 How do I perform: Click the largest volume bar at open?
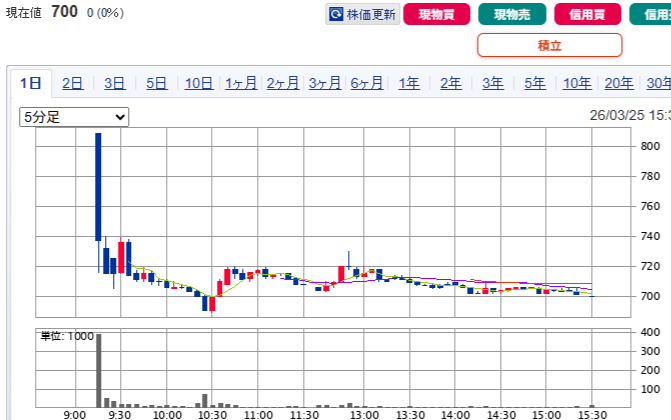click(98, 370)
